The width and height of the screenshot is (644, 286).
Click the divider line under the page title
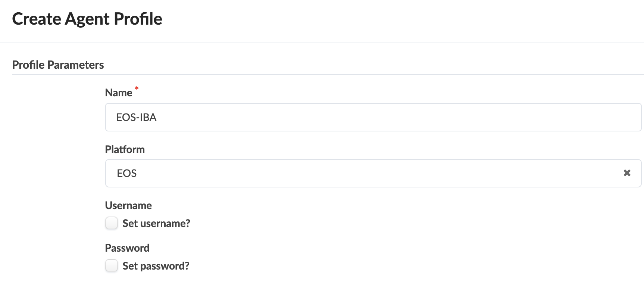click(322, 43)
